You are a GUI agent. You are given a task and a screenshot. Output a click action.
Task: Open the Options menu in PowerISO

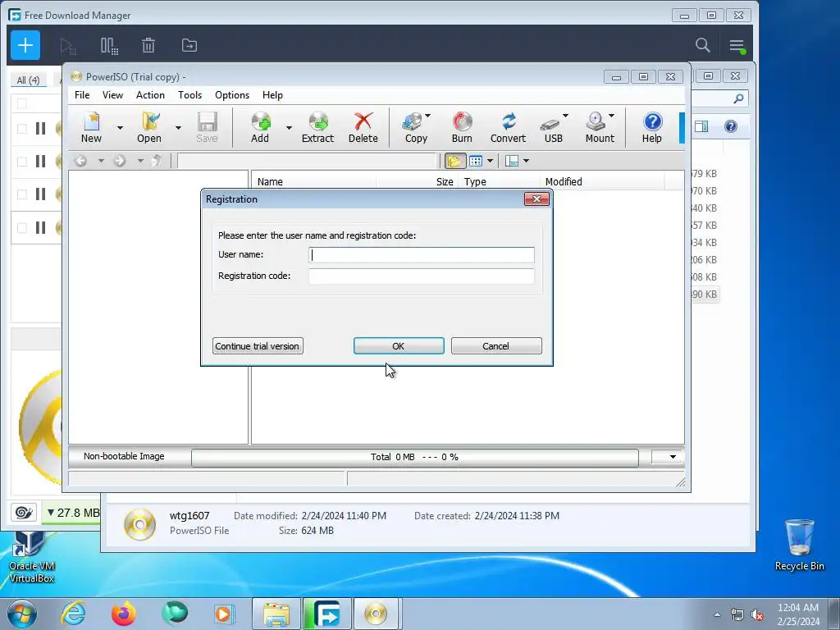tap(232, 95)
